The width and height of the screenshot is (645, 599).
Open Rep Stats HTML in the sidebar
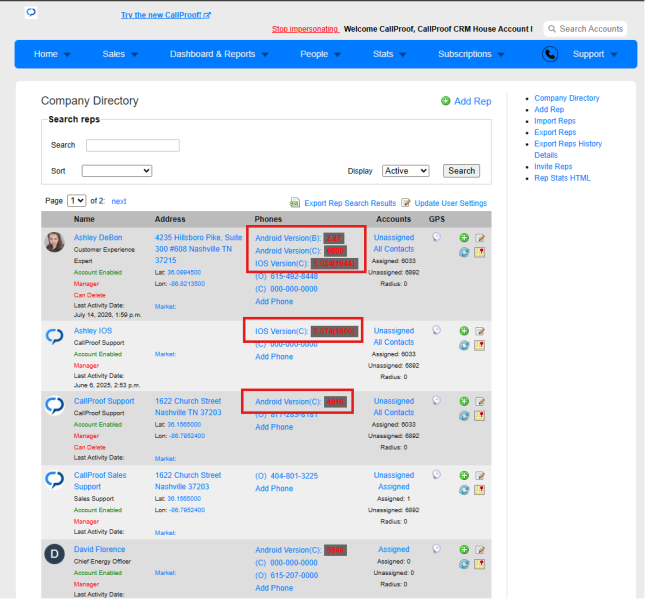click(x=562, y=178)
